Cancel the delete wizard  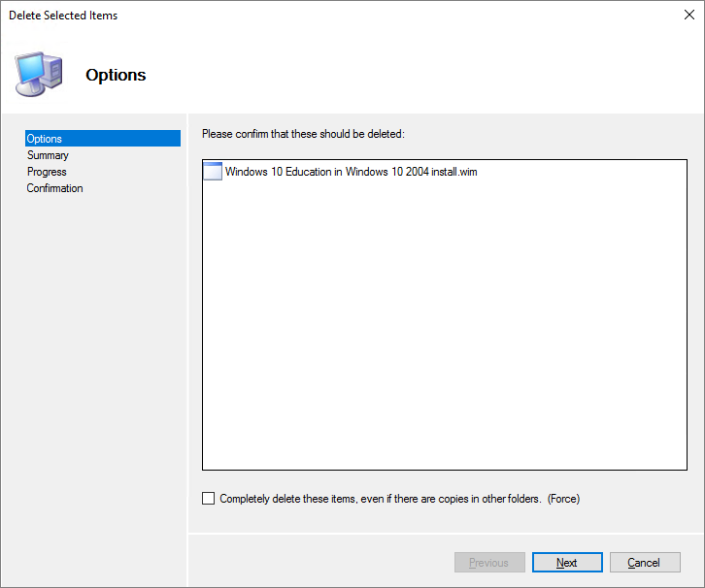tap(645, 563)
